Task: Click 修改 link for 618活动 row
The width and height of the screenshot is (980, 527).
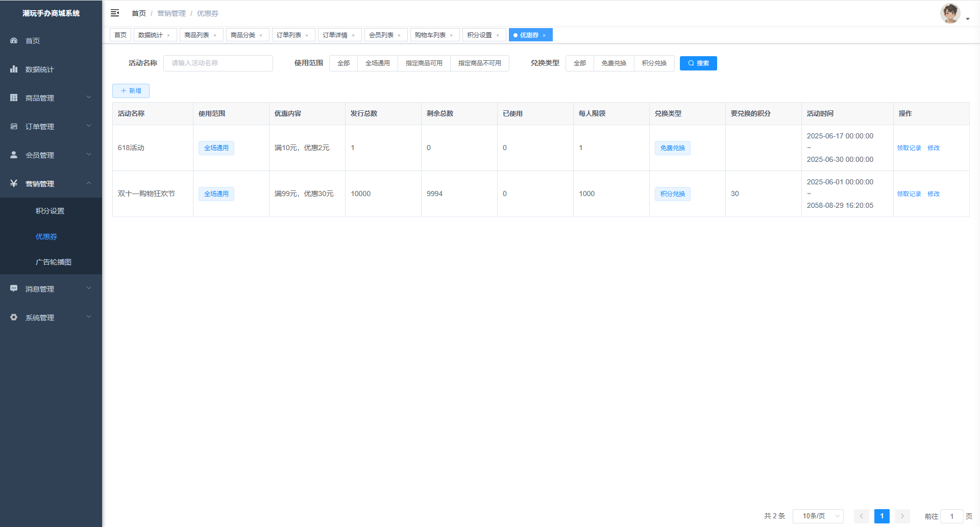Action: point(933,148)
